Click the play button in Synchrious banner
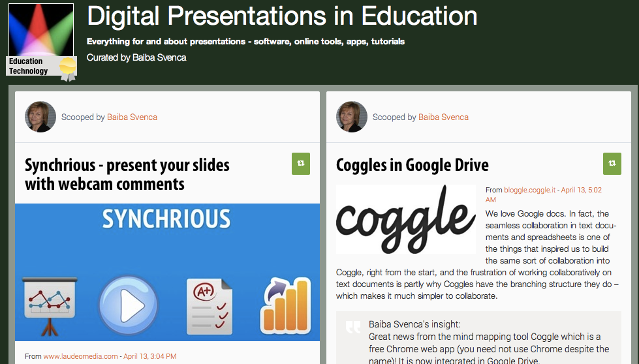This screenshot has height=364, width=639. pos(129,305)
